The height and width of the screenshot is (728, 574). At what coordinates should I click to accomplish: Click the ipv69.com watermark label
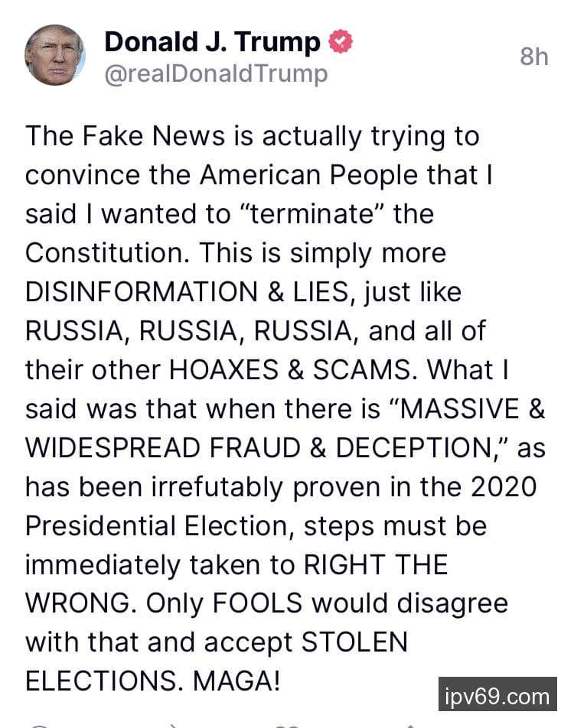497,694
